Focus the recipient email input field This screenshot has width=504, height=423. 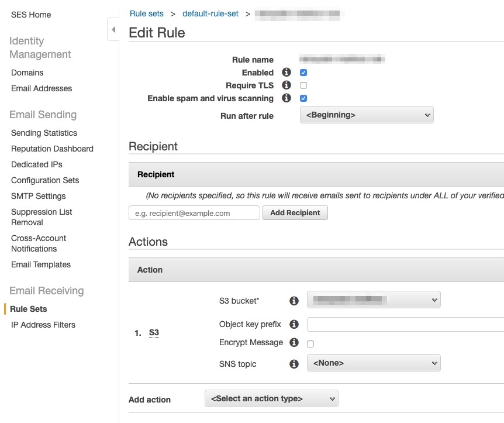pyautogui.click(x=194, y=213)
